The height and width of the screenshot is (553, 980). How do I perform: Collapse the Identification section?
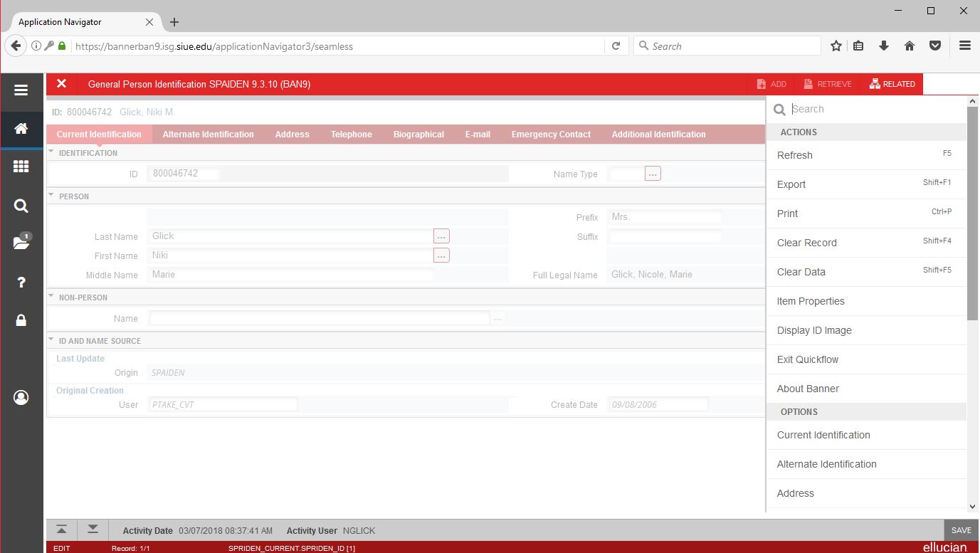click(x=51, y=152)
